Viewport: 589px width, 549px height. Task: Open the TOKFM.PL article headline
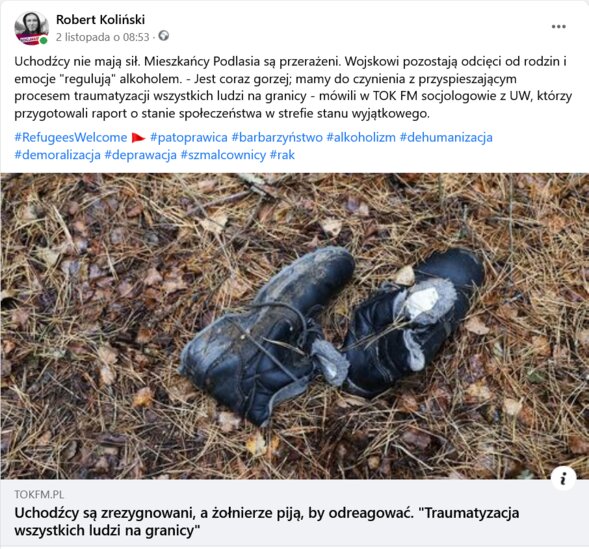(267, 521)
